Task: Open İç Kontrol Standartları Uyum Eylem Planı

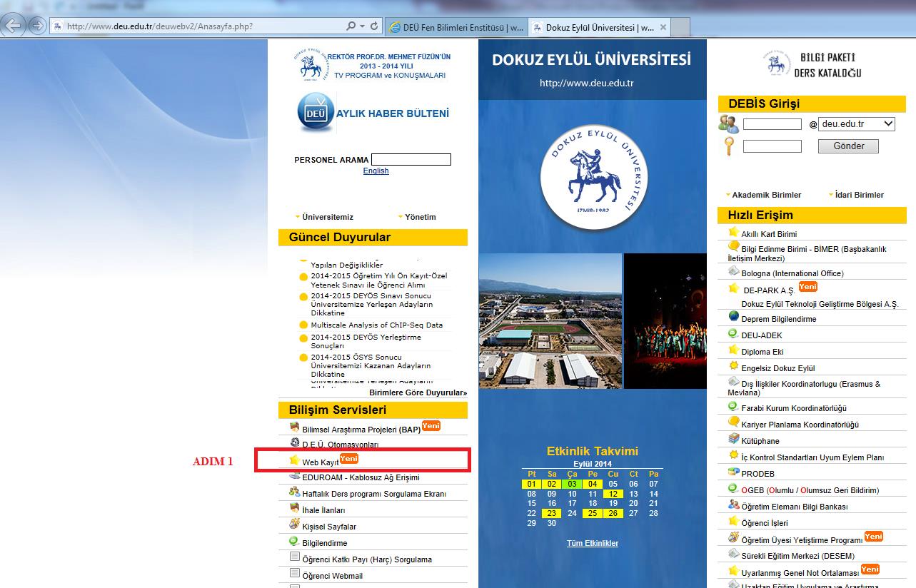Action: [812, 458]
